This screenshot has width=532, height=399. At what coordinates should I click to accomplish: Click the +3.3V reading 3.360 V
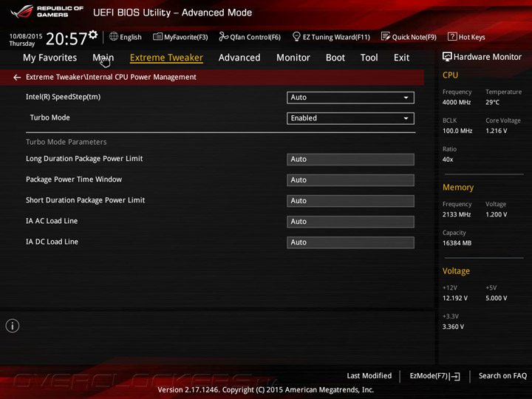(453, 327)
